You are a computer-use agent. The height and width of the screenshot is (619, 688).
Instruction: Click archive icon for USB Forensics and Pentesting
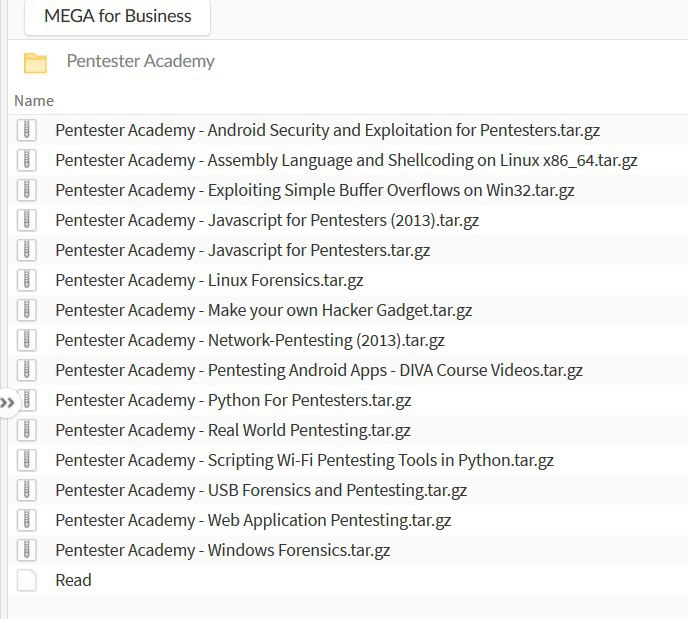click(27, 490)
